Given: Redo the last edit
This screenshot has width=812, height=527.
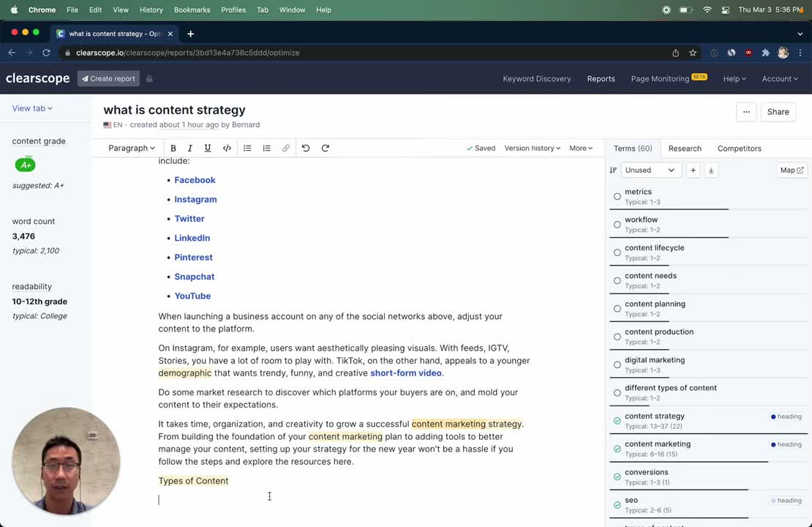Looking at the screenshot, I should click(x=326, y=148).
